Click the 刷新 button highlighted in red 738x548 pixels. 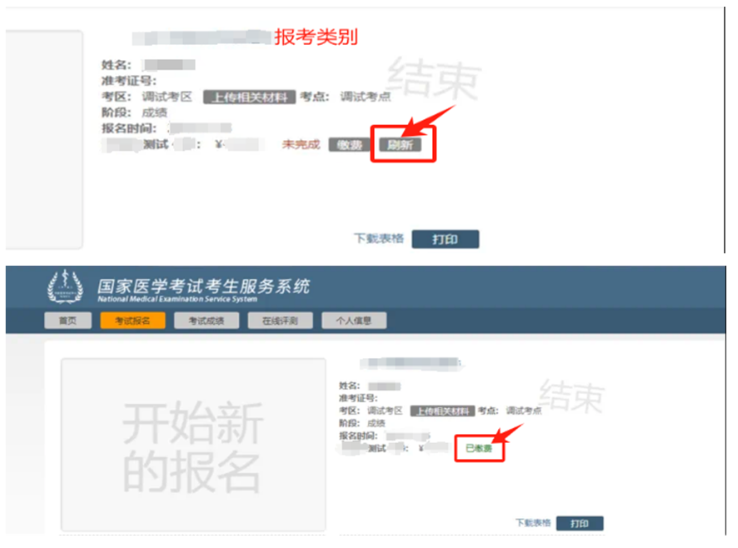[400, 145]
